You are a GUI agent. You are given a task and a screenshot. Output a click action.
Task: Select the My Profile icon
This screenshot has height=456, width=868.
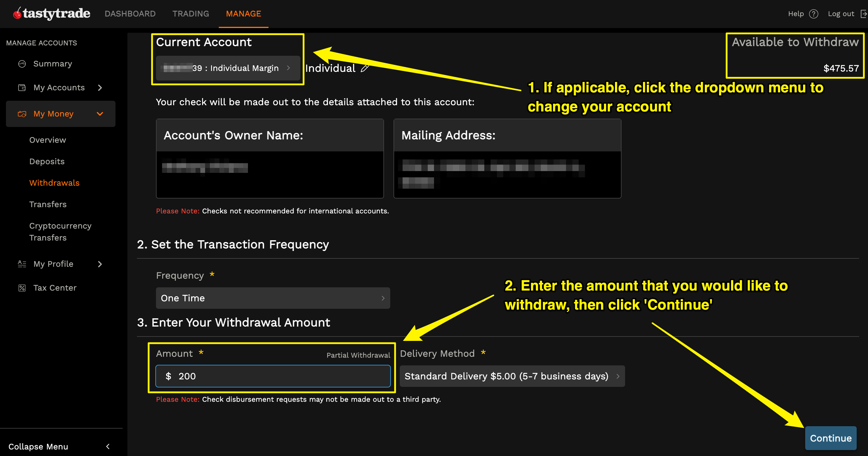point(22,264)
